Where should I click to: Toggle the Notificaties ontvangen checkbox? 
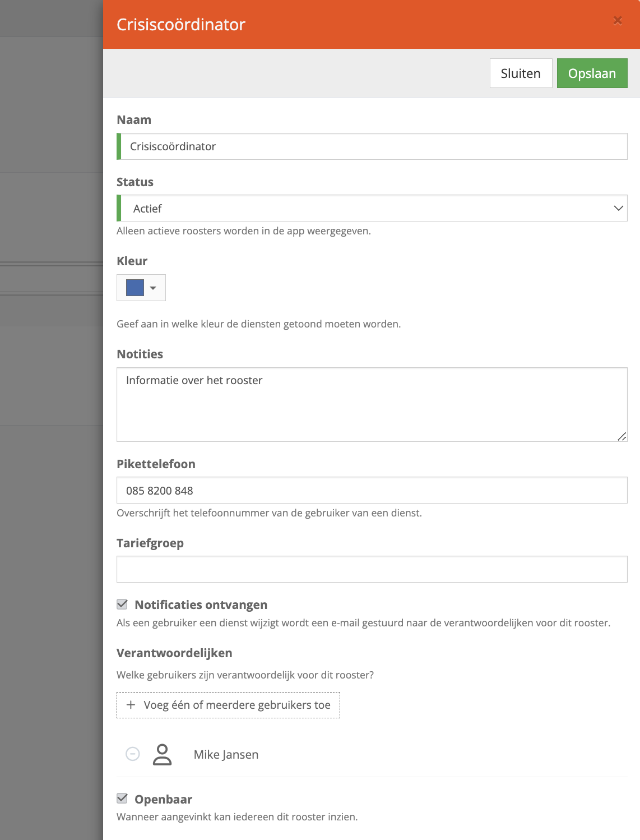tap(122, 604)
